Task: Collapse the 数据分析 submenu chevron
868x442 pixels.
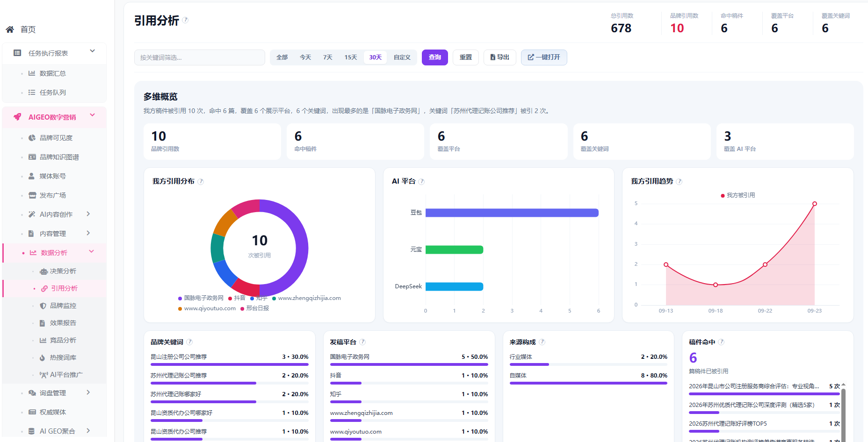Action: 92,251
